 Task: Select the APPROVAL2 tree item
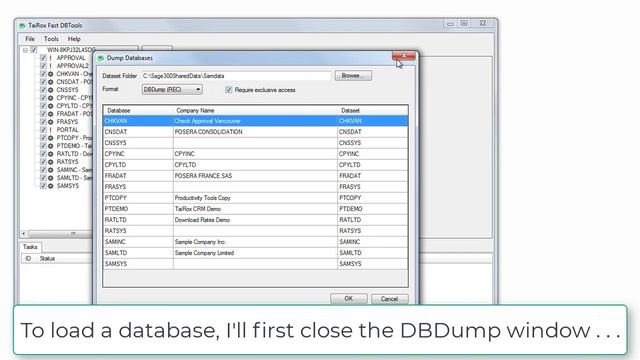(72, 66)
